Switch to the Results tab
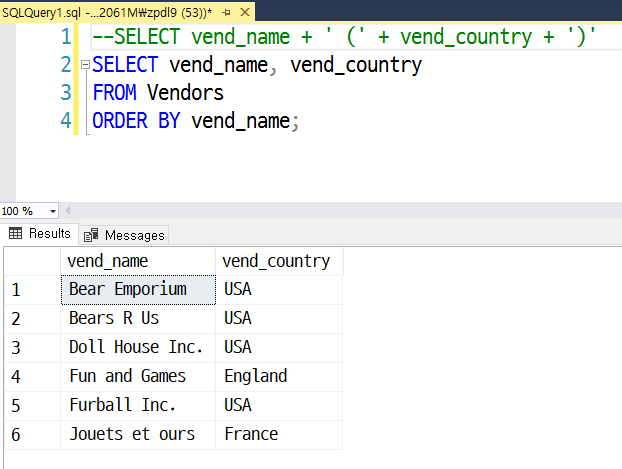 point(40,234)
